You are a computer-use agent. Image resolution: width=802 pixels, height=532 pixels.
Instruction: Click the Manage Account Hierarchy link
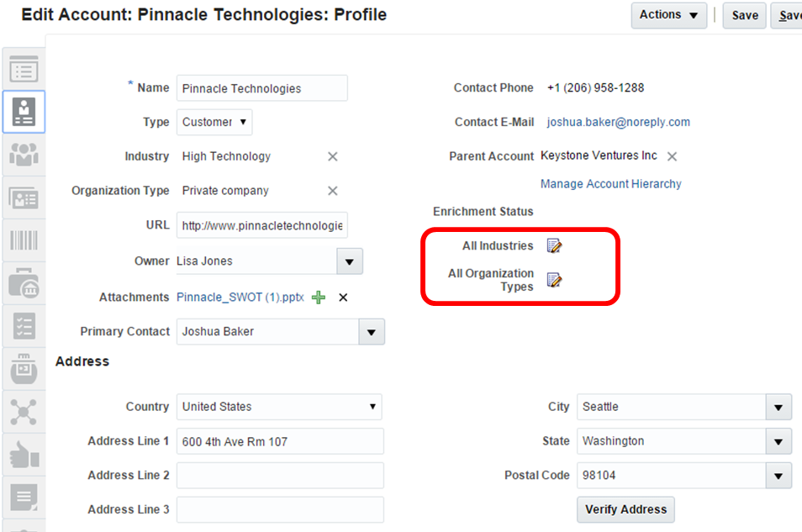pyautogui.click(x=610, y=184)
